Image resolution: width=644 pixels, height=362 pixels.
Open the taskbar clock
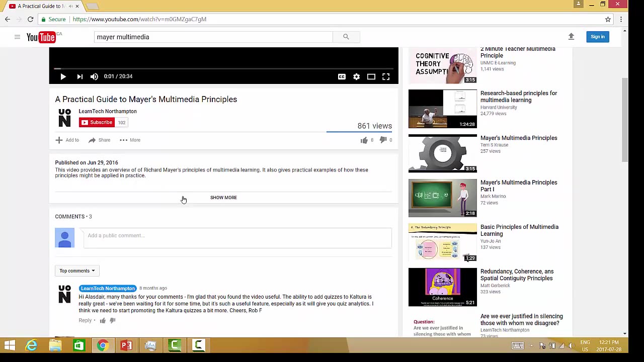click(608, 346)
